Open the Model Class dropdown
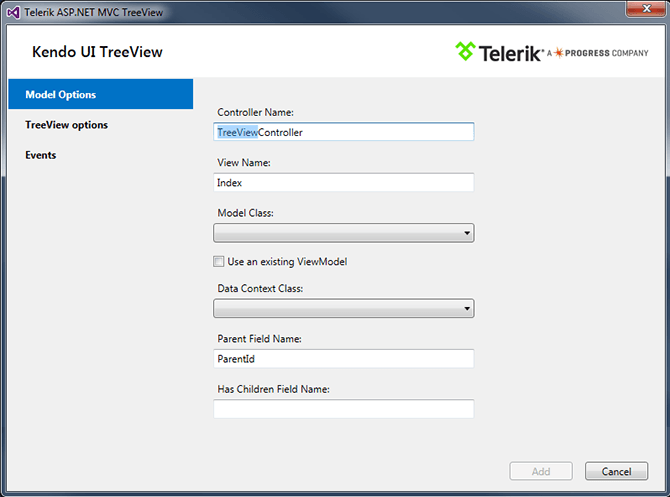The image size is (670, 497). pos(344,233)
